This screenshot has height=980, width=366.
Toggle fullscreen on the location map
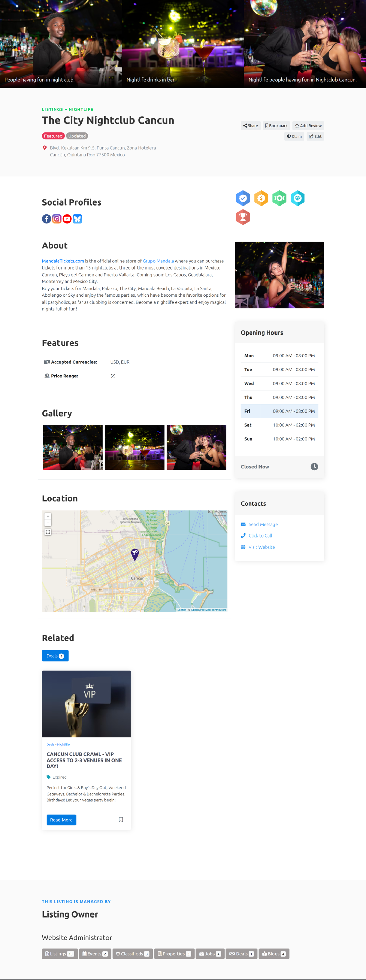pyautogui.click(x=48, y=532)
